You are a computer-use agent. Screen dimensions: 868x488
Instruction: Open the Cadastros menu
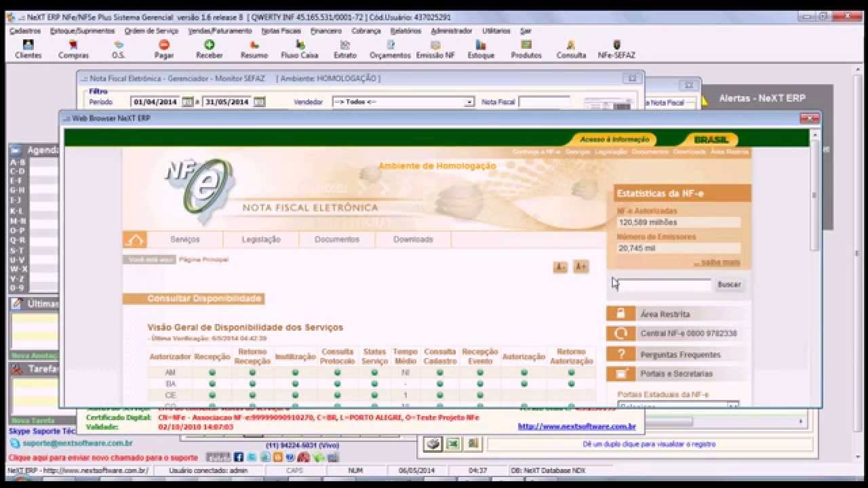coord(25,30)
